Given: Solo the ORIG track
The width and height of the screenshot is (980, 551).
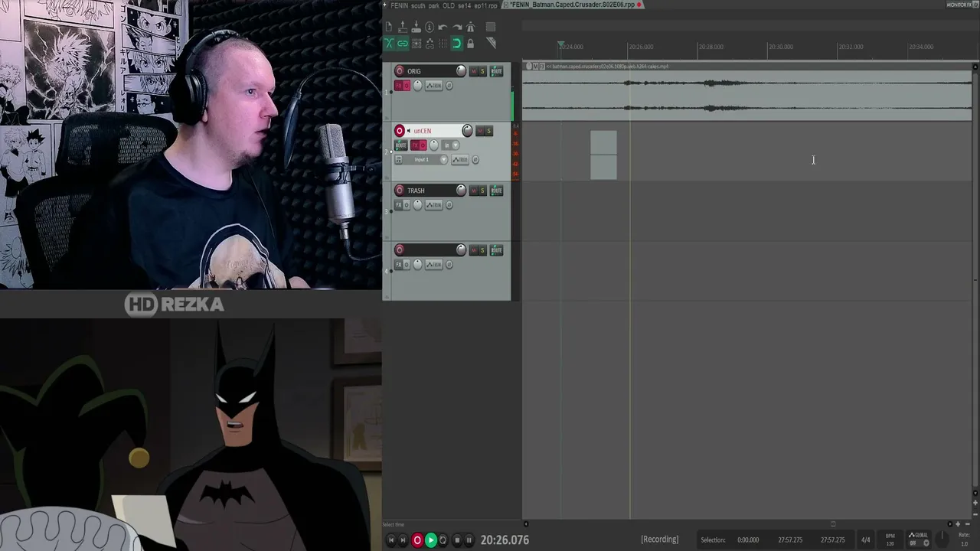Looking at the screenshot, I should (x=482, y=71).
